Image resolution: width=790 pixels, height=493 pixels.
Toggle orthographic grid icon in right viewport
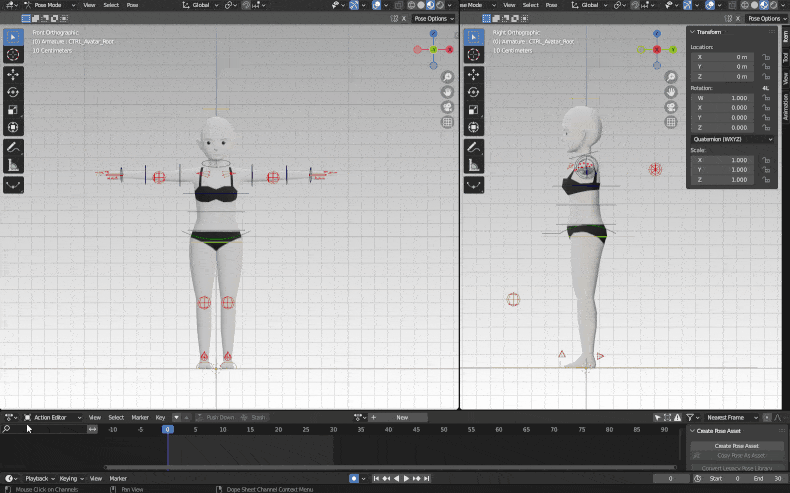coord(671,122)
